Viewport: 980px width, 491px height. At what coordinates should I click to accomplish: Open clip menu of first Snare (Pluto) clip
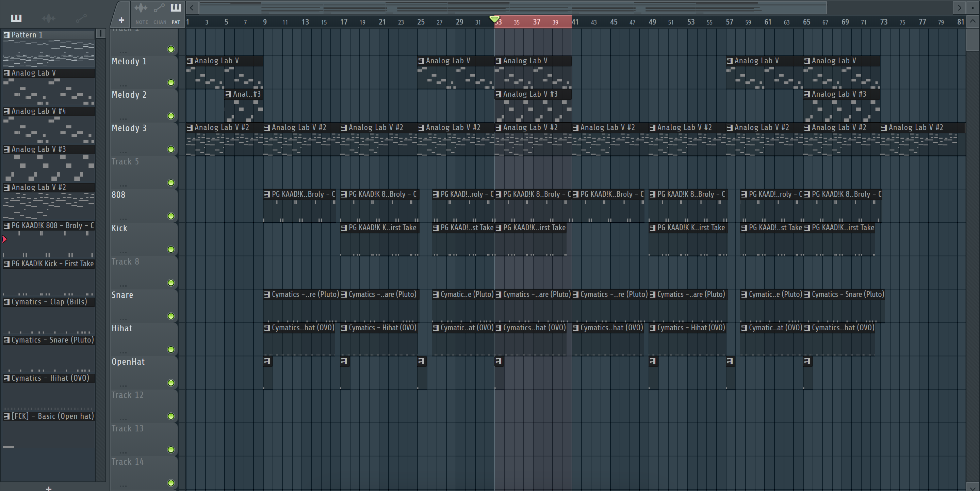click(x=267, y=294)
